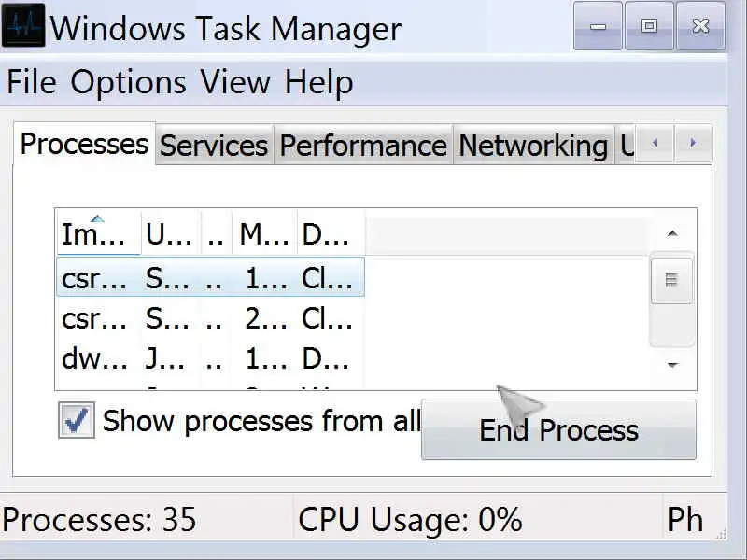
Task: Click the process list scroll down arrow
Action: (x=672, y=365)
